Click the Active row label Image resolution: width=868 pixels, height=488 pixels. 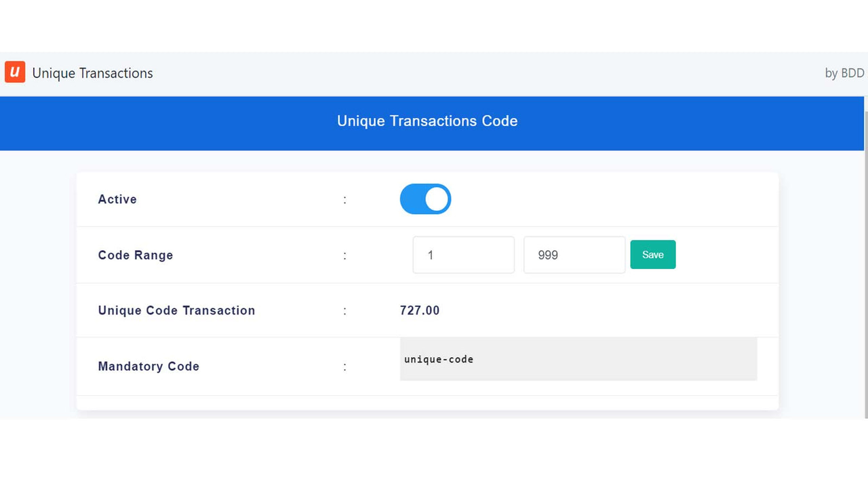point(117,199)
